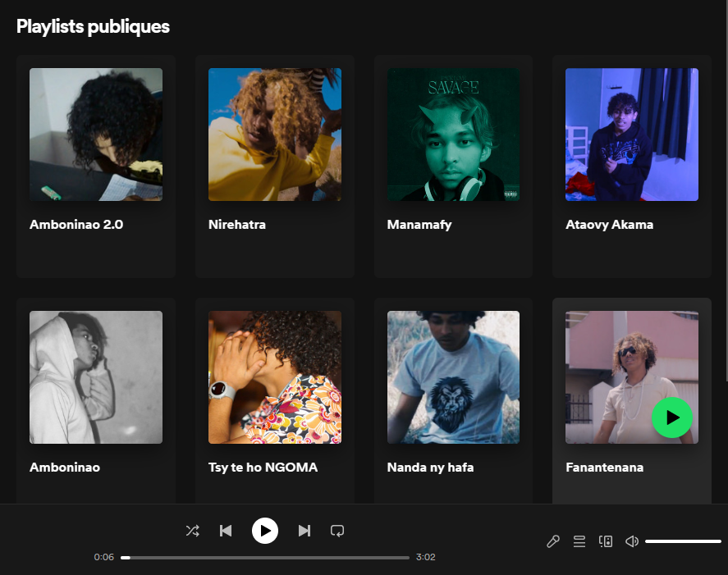This screenshot has height=575, width=728.
Task: Open connect to a device menu
Action: point(606,541)
